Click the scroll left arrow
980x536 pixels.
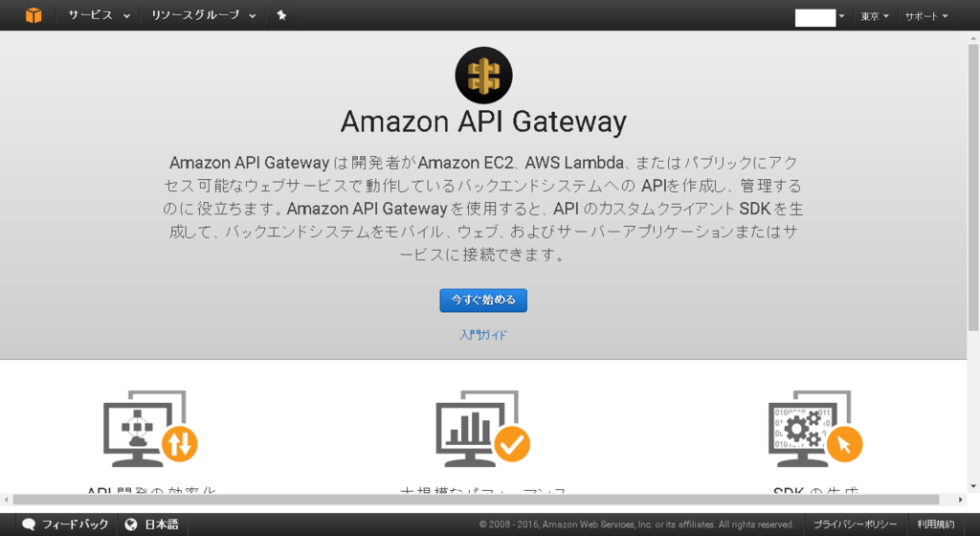(7, 499)
